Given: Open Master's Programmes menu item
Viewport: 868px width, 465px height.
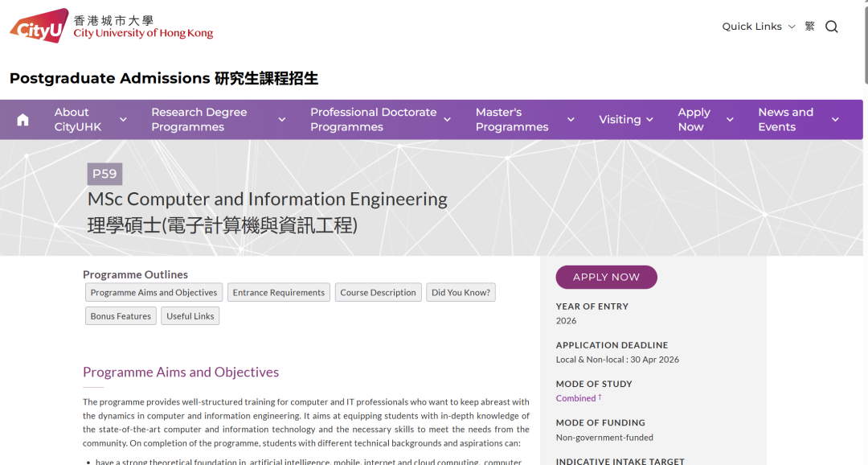Looking at the screenshot, I should click(512, 120).
